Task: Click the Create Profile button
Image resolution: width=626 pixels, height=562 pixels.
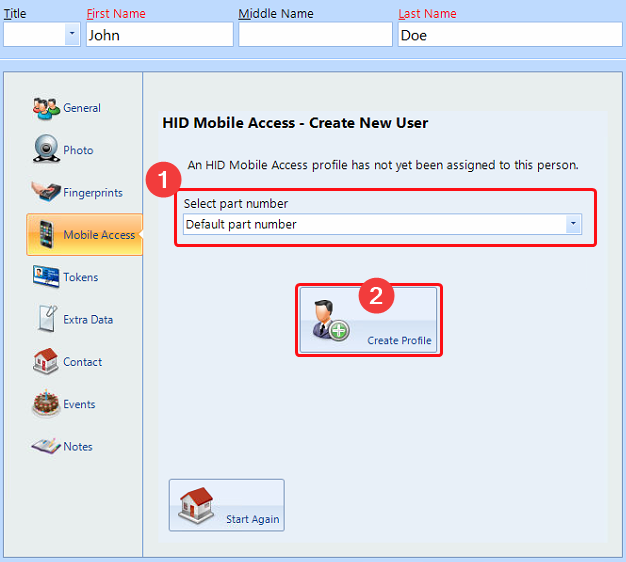Action: [x=368, y=320]
